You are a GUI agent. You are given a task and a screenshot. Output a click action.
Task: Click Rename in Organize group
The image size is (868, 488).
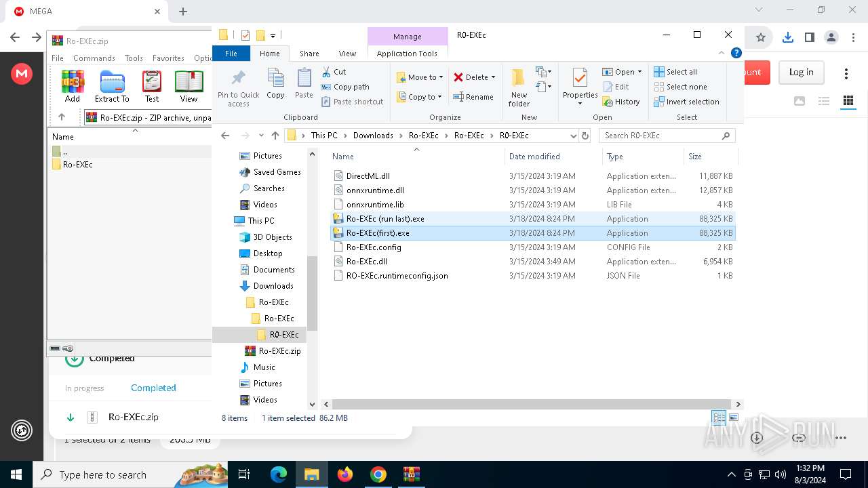473,97
